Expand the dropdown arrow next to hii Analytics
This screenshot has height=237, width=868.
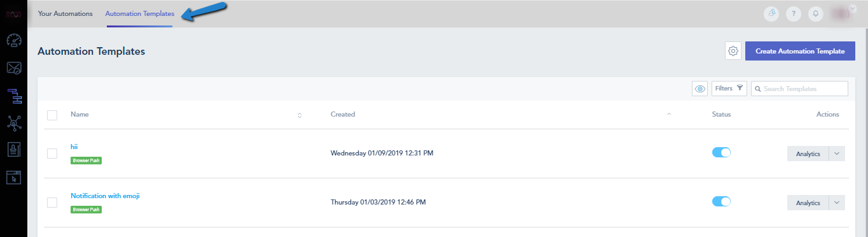(837, 154)
